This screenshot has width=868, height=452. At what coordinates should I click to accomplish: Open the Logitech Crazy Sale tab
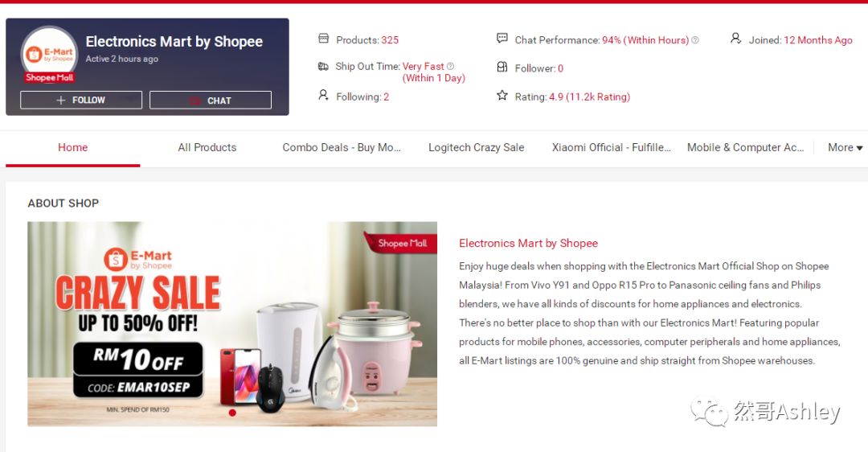click(476, 147)
